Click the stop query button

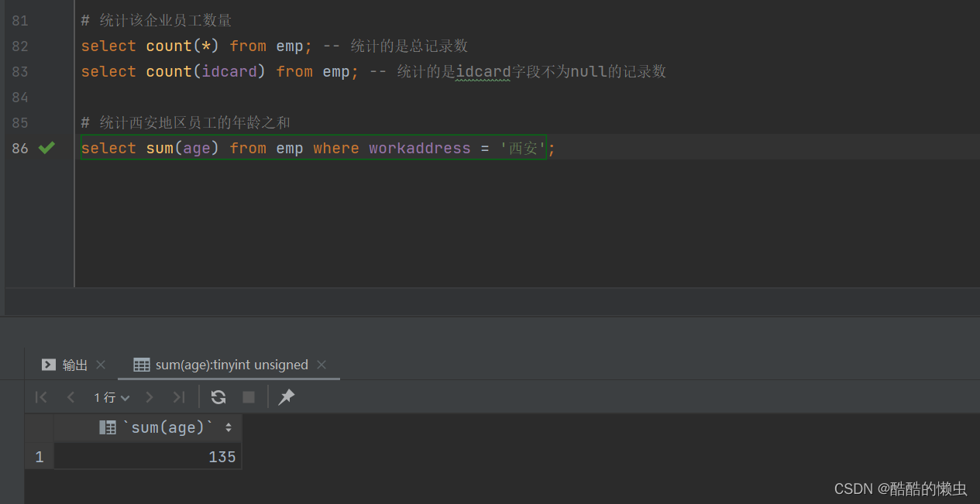[x=249, y=397]
